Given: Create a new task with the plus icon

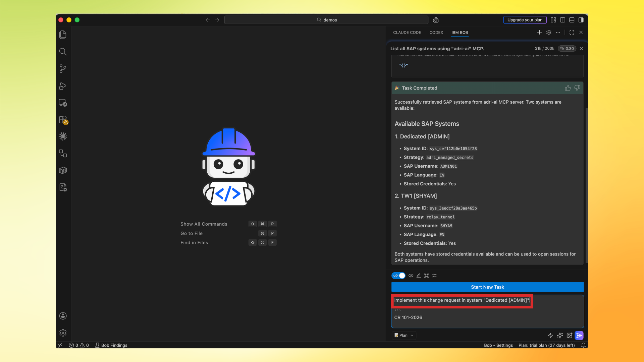Looking at the screenshot, I should tap(539, 32).
